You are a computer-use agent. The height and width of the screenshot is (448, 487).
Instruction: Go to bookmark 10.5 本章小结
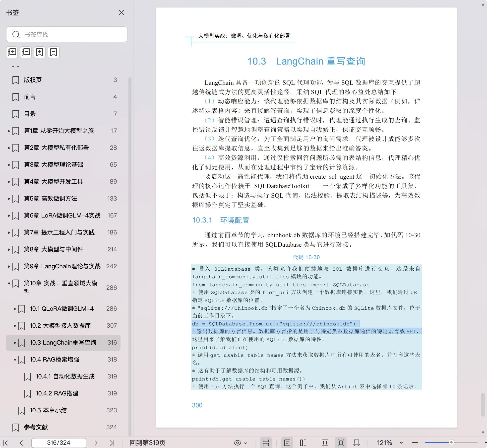pyautogui.click(x=48, y=410)
